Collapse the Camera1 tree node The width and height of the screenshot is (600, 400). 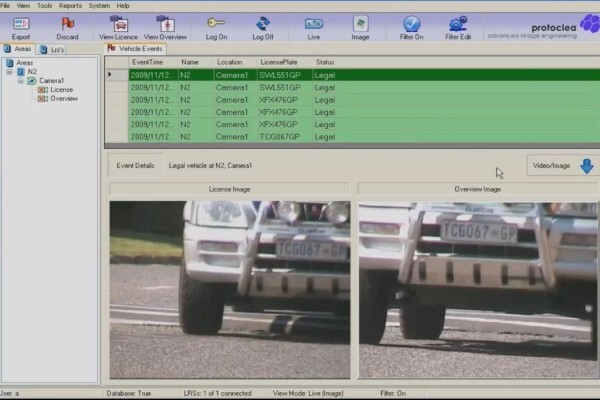click(20, 81)
